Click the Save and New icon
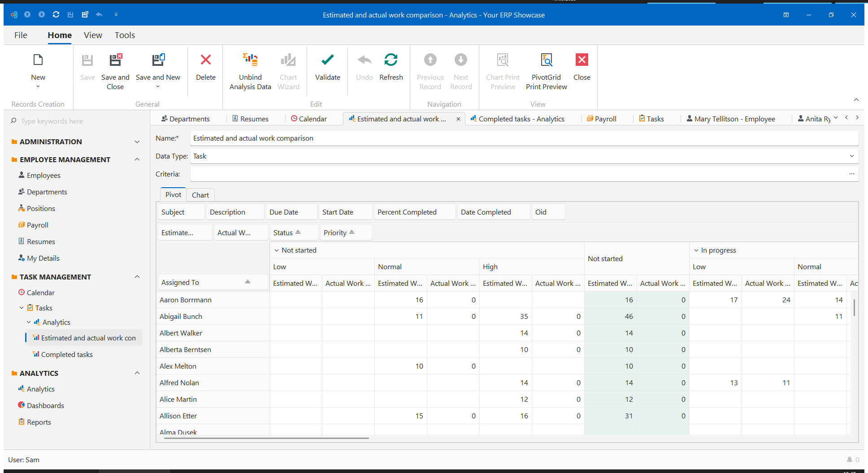 tap(158, 60)
